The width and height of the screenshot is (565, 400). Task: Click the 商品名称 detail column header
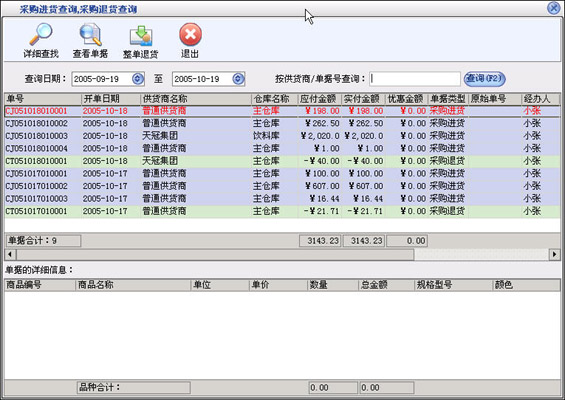click(x=133, y=285)
